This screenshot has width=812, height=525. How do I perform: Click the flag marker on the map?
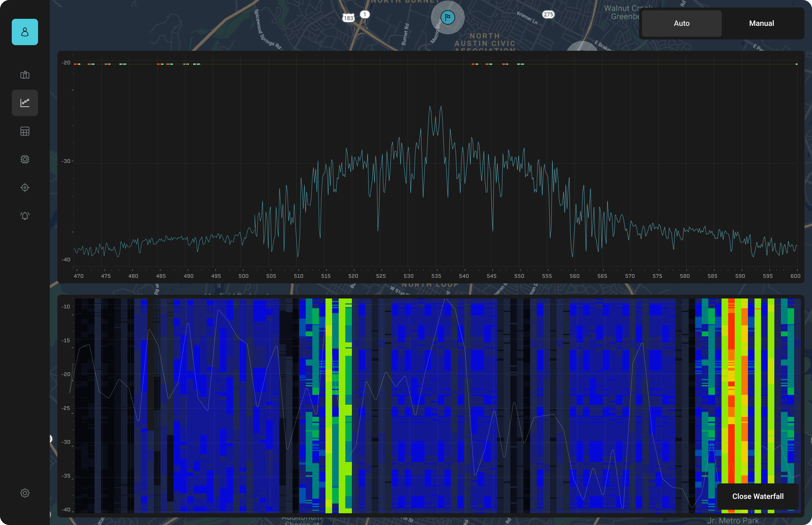coord(447,17)
